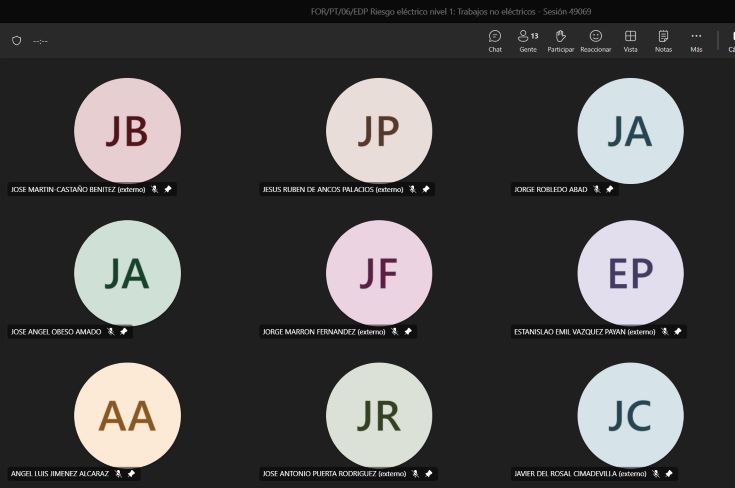The width and height of the screenshot is (735, 488).
Task: Select the JC avatar tile
Action: point(630,415)
